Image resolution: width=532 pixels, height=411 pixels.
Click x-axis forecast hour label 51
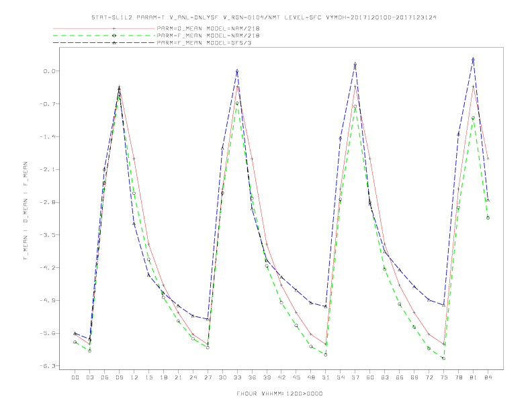[x=326, y=377]
